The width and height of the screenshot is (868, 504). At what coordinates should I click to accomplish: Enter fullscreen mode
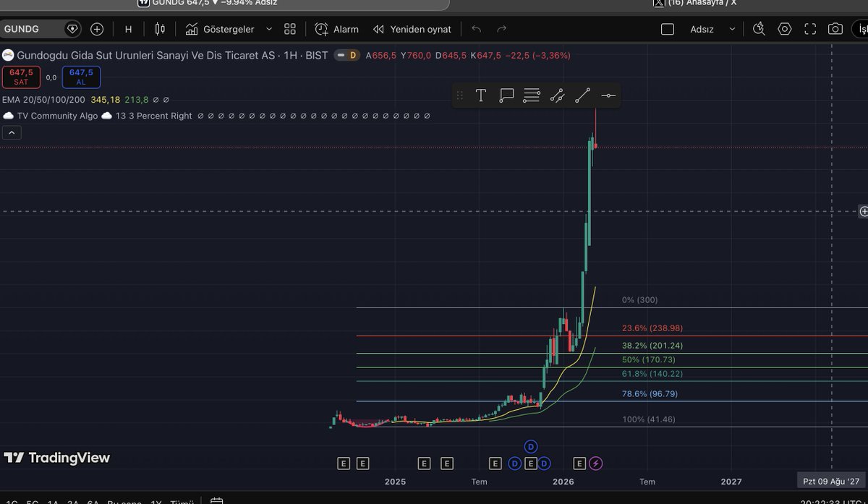810,30
